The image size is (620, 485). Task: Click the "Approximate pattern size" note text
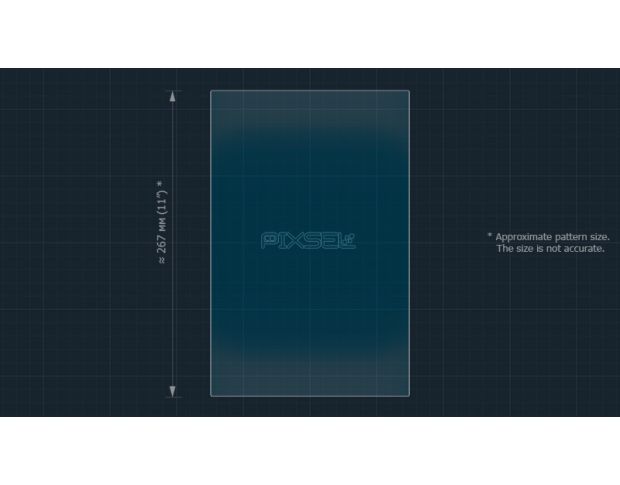[x=551, y=237]
